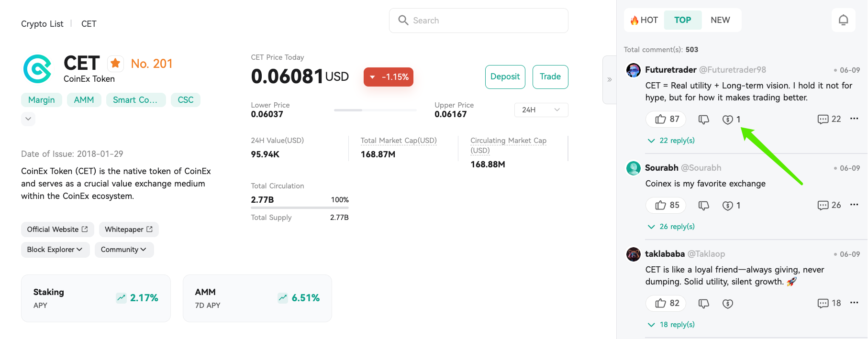Open Futuretrader's profile avatar
This screenshot has width=868, height=339.
click(x=634, y=70)
